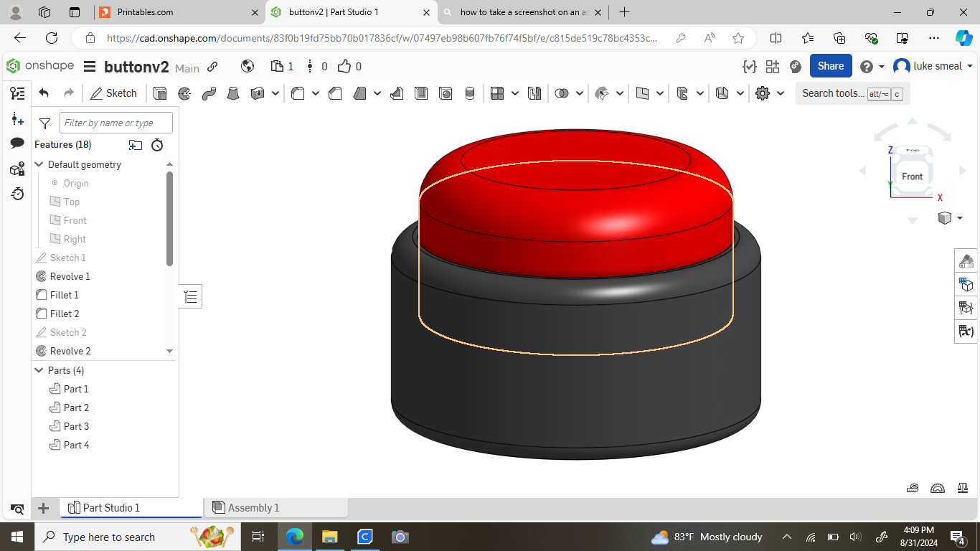Open the user account dropdown

coord(933,66)
